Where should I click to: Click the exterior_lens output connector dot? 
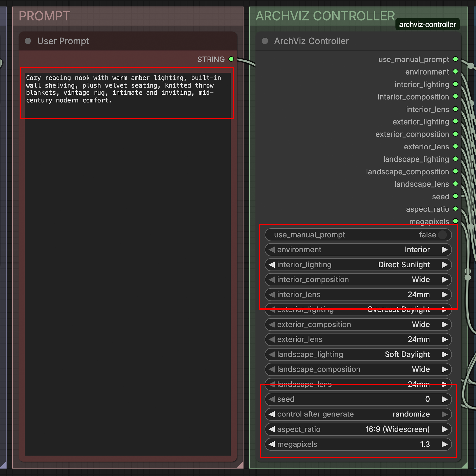(x=455, y=146)
